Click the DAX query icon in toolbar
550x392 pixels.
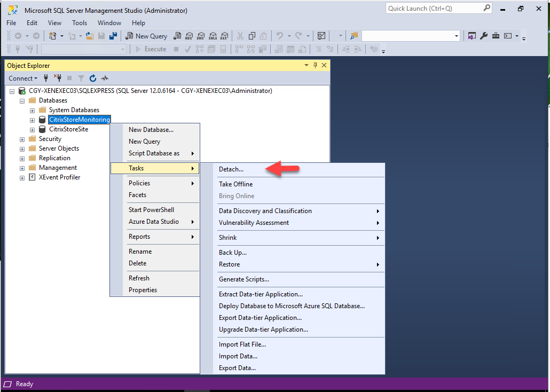(x=224, y=36)
